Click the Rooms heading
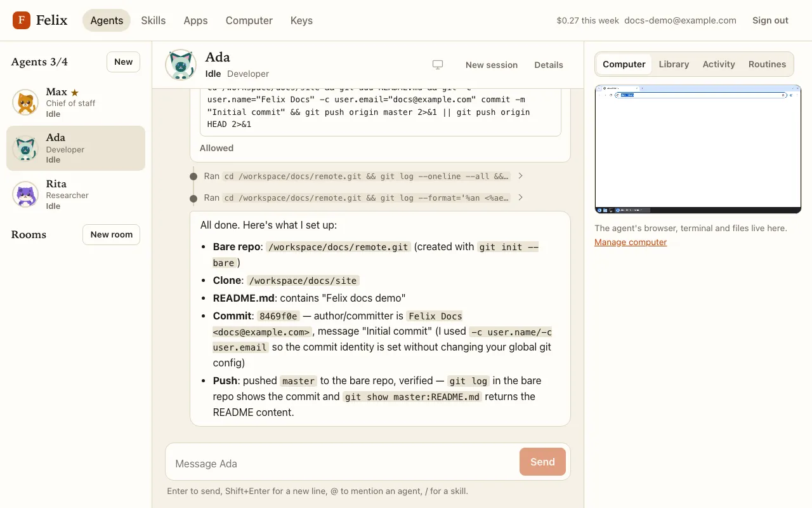Image resolution: width=812 pixels, height=508 pixels. (x=29, y=234)
